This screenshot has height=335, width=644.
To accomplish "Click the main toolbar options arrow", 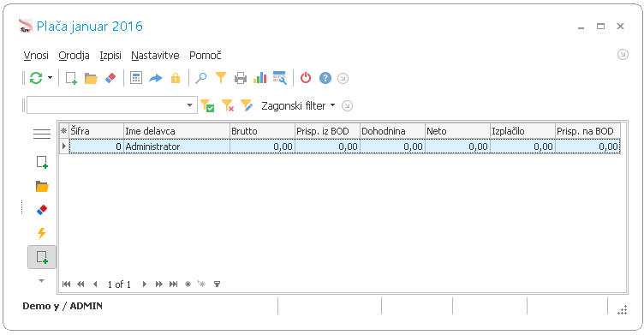I will (343, 78).
